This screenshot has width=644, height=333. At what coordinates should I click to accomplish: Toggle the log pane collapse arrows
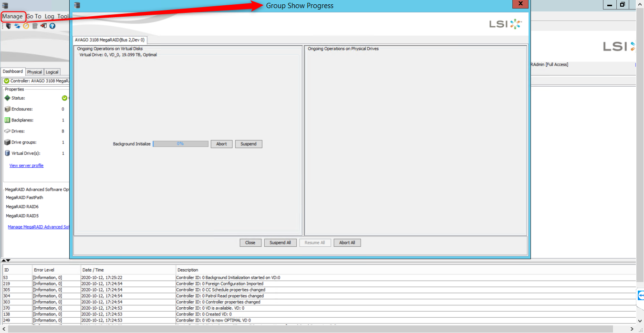coord(6,261)
